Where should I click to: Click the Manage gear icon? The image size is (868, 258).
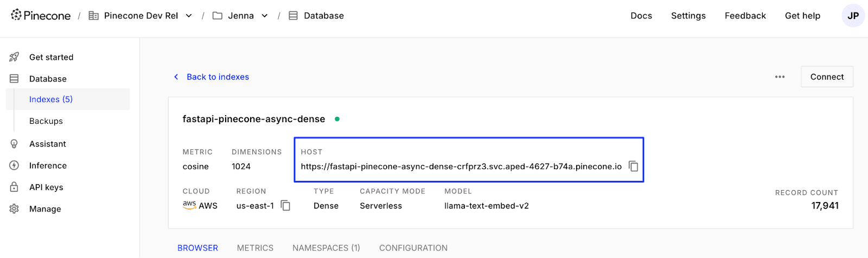click(14, 209)
